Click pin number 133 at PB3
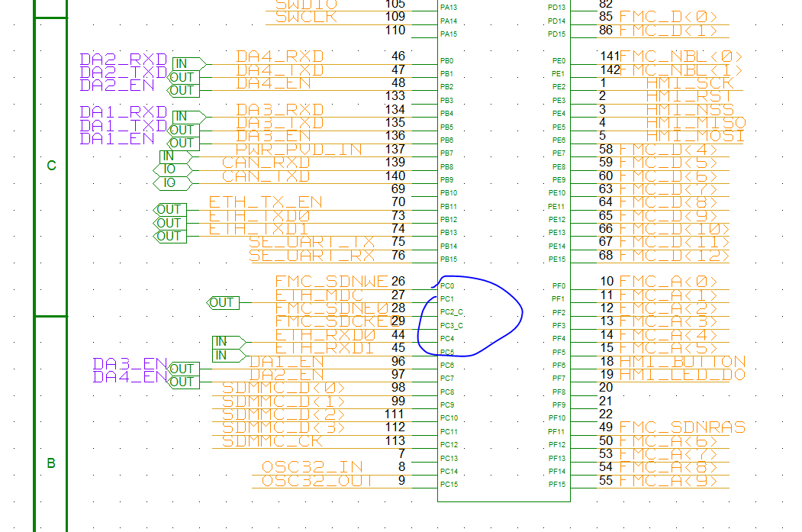This screenshot has width=802, height=532. (395, 95)
